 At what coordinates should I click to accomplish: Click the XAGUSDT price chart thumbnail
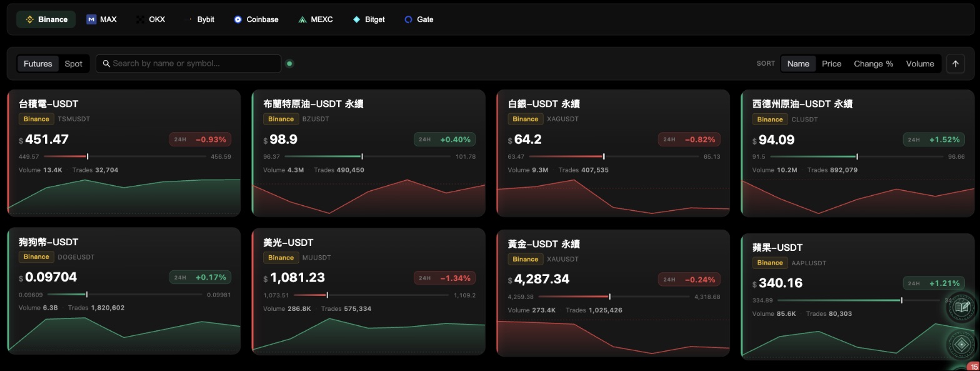613,196
